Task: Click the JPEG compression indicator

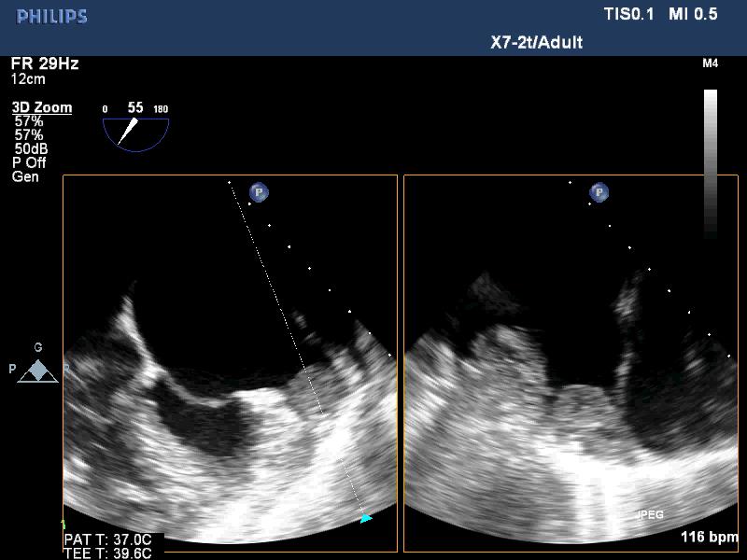Action: point(649,514)
